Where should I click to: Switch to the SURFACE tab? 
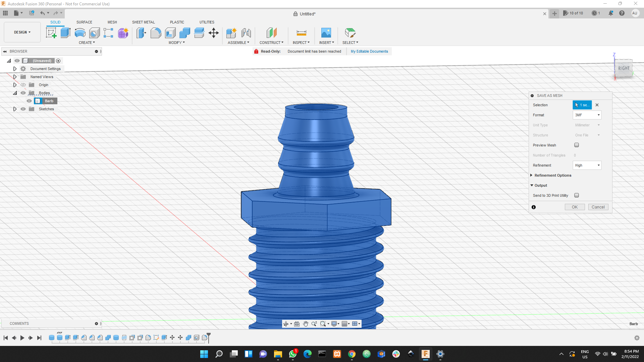tap(84, 22)
